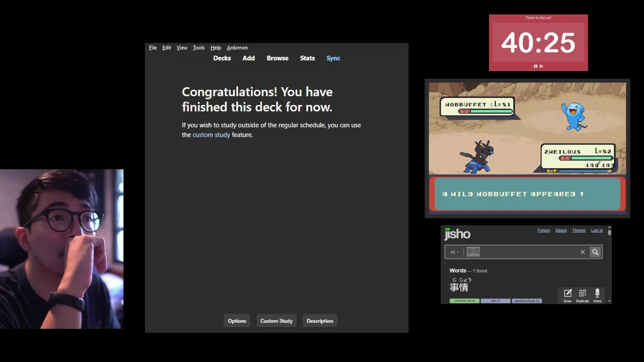Click the Zweilous HP bar
Screen dimensions: 644x362
pyautogui.click(x=586, y=158)
